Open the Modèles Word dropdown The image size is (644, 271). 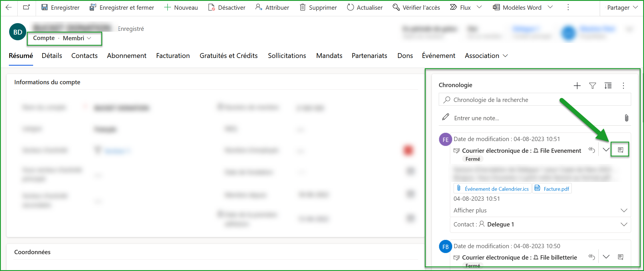tap(550, 7)
